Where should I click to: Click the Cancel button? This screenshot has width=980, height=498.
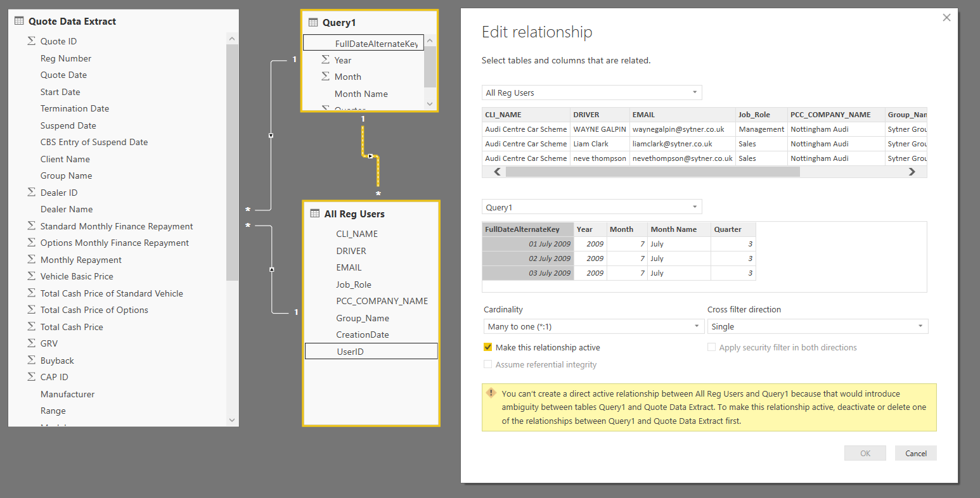(916, 453)
